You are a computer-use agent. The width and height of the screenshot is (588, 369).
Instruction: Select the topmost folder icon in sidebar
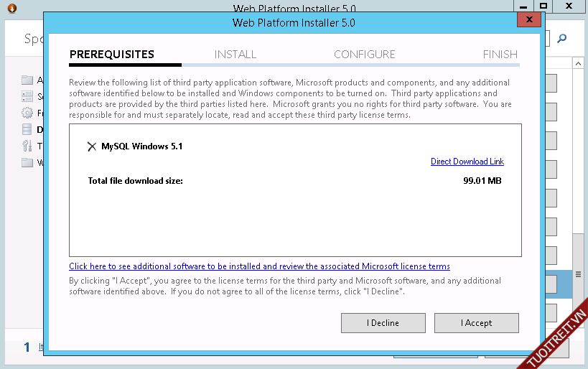click(27, 80)
